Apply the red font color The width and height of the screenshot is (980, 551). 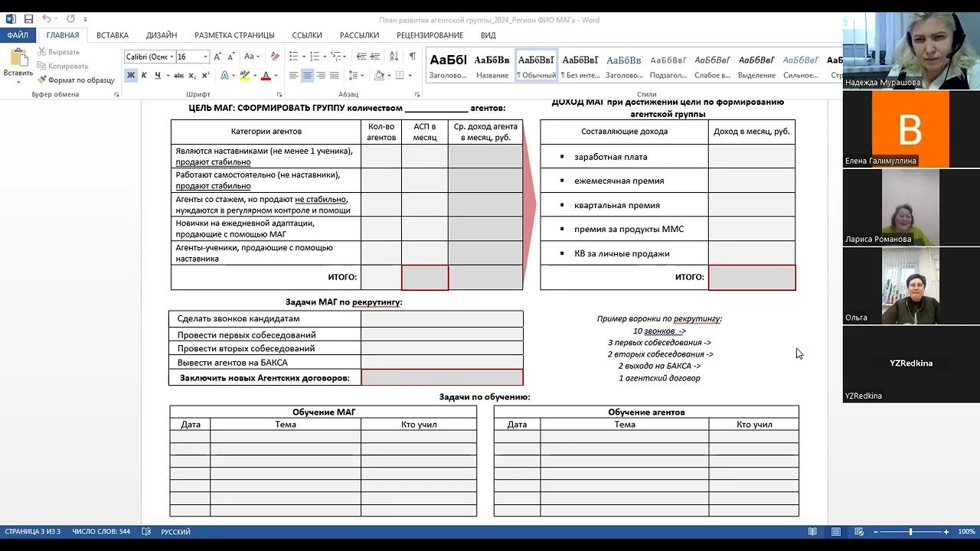(266, 75)
